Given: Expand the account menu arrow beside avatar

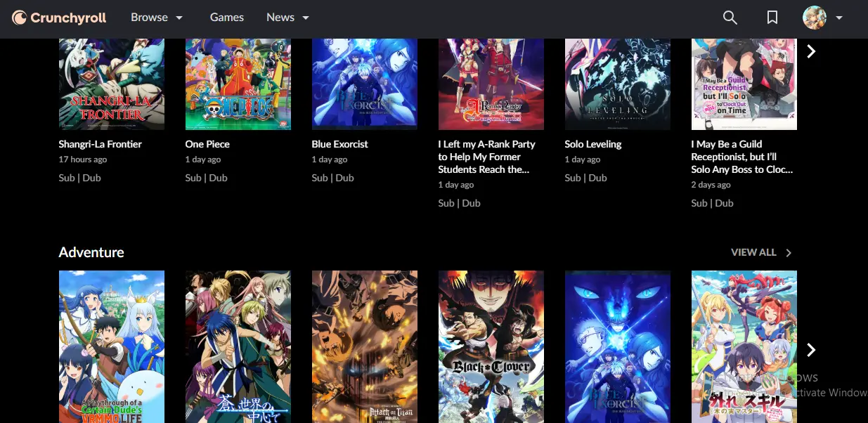Looking at the screenshot, I should click(x=838, y=18).
